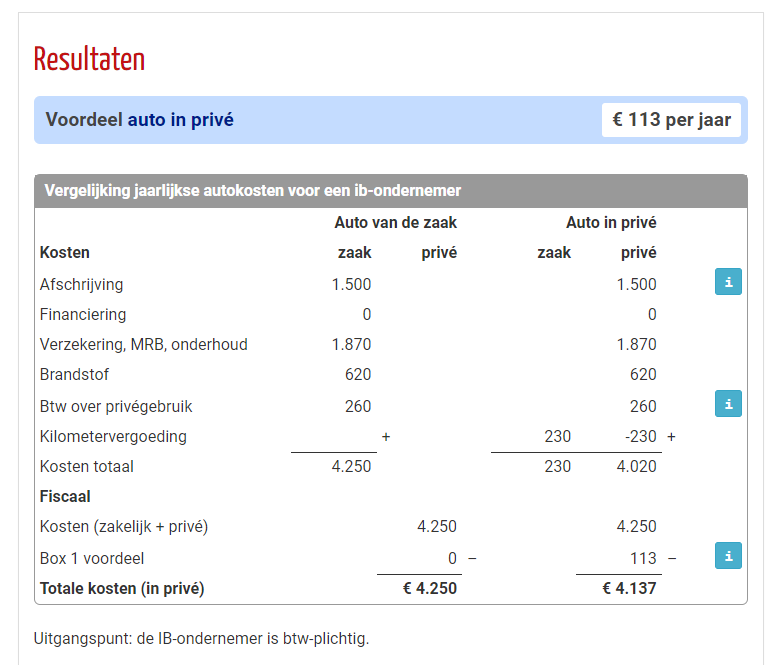Click the Vergelijking jaarlijkse autokosten table header
This screenshot has height=665, width=780.
390,191
